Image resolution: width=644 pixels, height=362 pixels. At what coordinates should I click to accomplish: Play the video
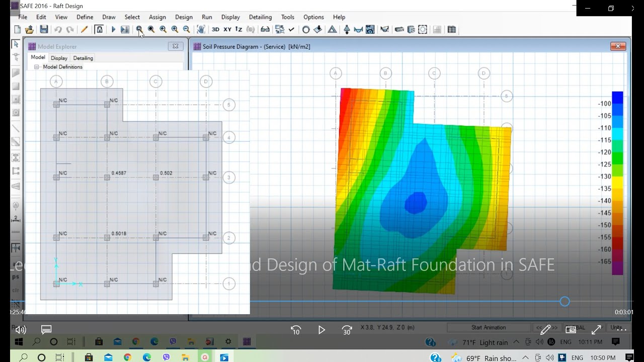tap(321, 330)
